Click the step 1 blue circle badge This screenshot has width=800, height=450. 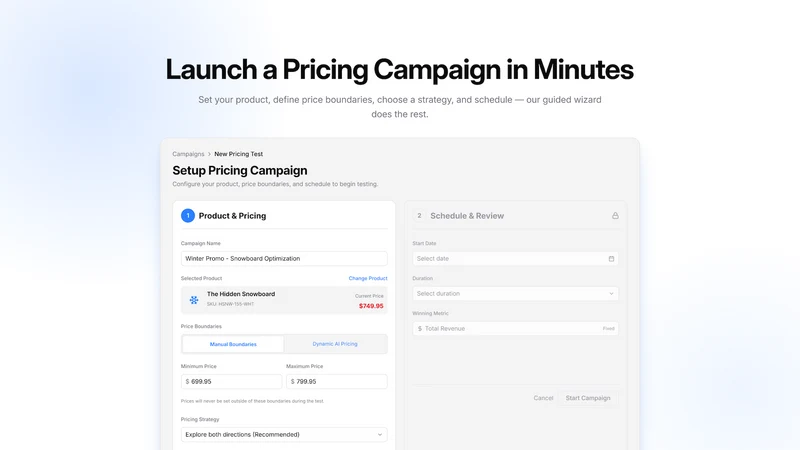(x=188, y=216)
